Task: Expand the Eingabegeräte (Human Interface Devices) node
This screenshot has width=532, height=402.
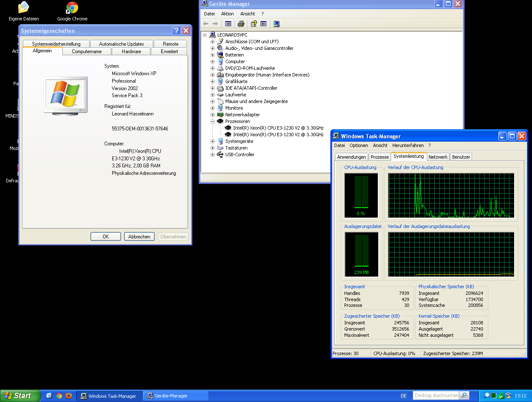Action: coord(212,75)
